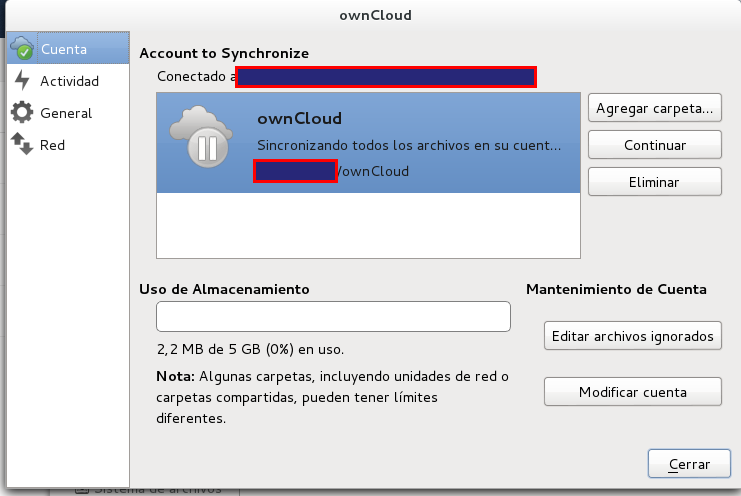Click the '2,2 MB de 5 GB (0%) en uso.' text
741x496 pixels.
[x=250, y=349]
